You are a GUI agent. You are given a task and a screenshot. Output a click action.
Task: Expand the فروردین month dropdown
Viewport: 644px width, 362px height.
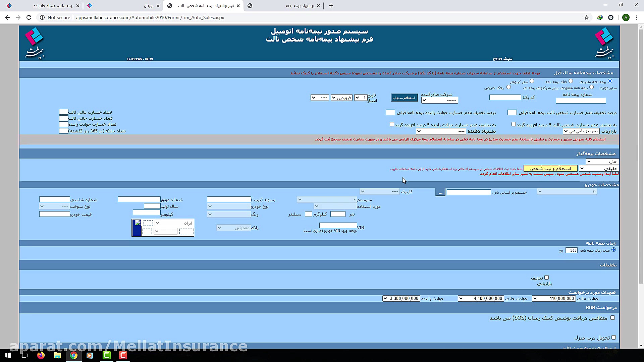[341, 98]
